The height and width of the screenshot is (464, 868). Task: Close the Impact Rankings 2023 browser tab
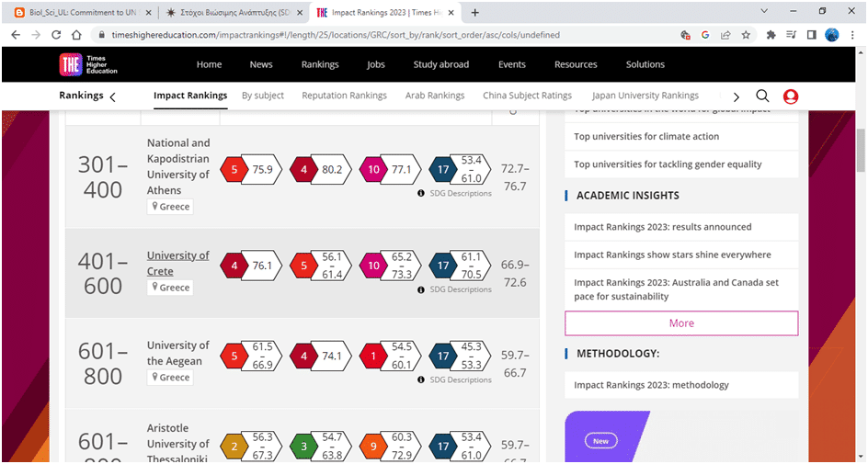[451, 12]
